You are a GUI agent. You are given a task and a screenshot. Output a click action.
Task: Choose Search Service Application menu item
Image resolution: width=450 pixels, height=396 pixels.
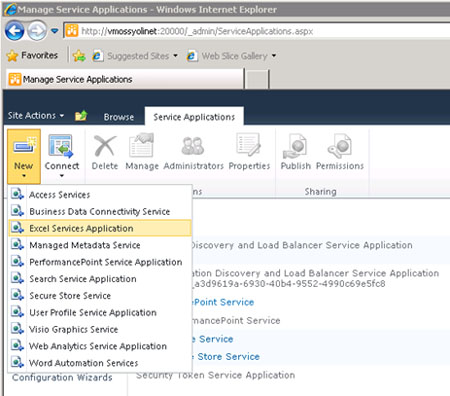point(100,279)
